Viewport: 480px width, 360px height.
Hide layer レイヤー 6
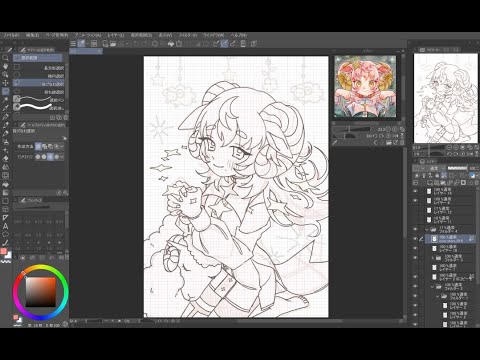(x=415, y=201)
